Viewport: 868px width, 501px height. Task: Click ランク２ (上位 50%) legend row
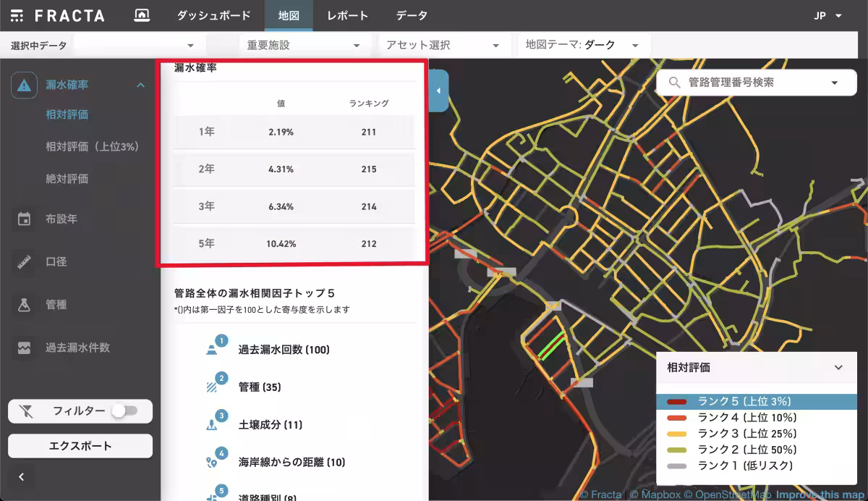(757, 450)
